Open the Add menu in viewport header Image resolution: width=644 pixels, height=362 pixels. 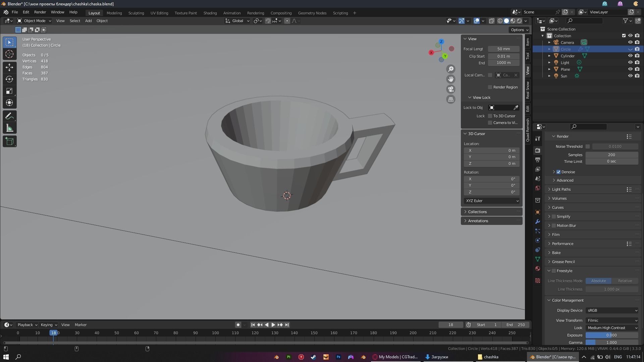pyautogui.click(x=88, y=21)
